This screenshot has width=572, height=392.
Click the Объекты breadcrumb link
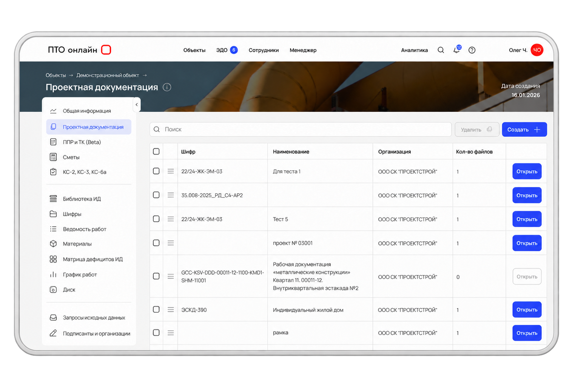click(x=56, y=75)
